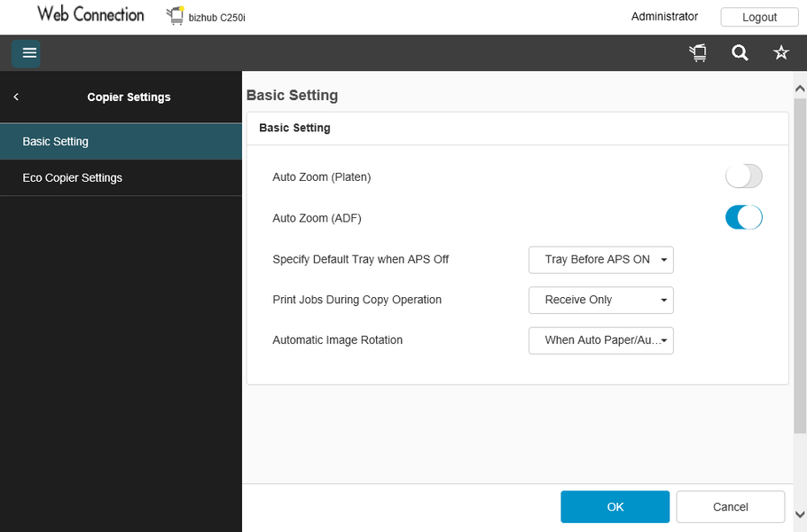Expand Print Jobs During Copy Operation dropdown
This screenshot has height=532, width=807.
[x=600, y=300]
